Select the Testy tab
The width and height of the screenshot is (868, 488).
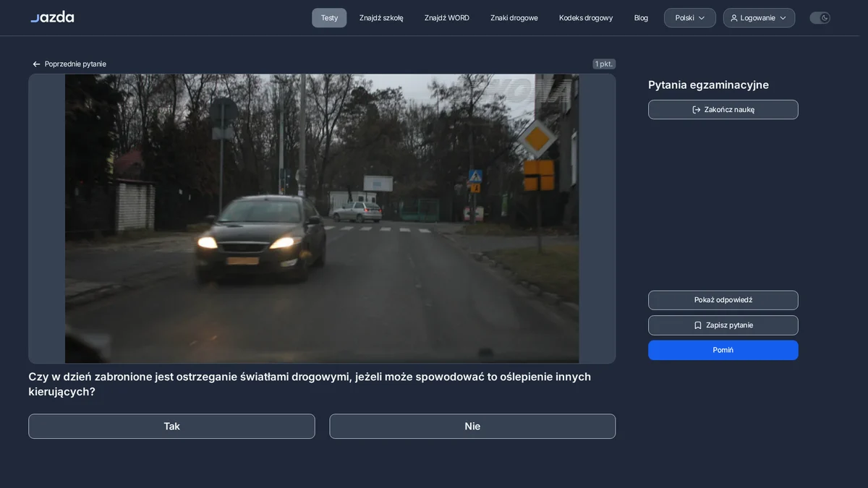point(329,18)
